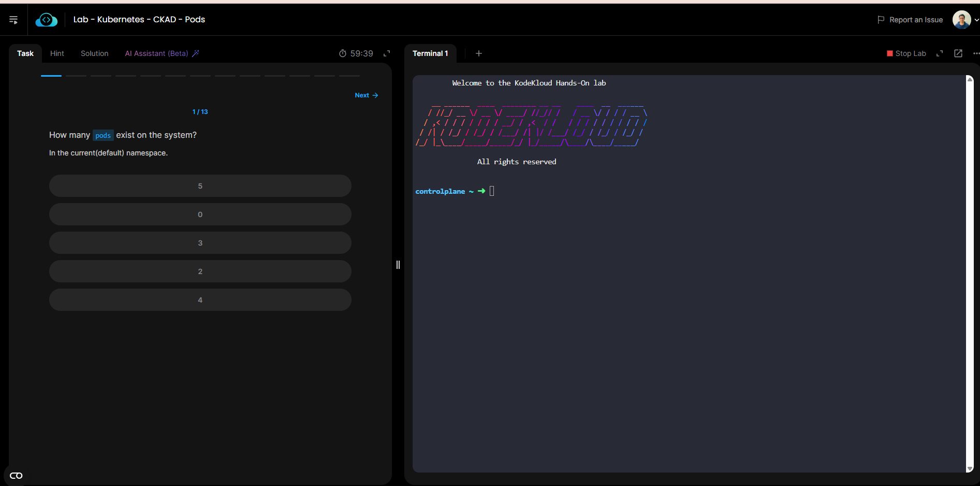The height and width of the screenshot is (486, 980).
Task: Click the KodeKloud cloud logo
Action: (x=46, y=20)
